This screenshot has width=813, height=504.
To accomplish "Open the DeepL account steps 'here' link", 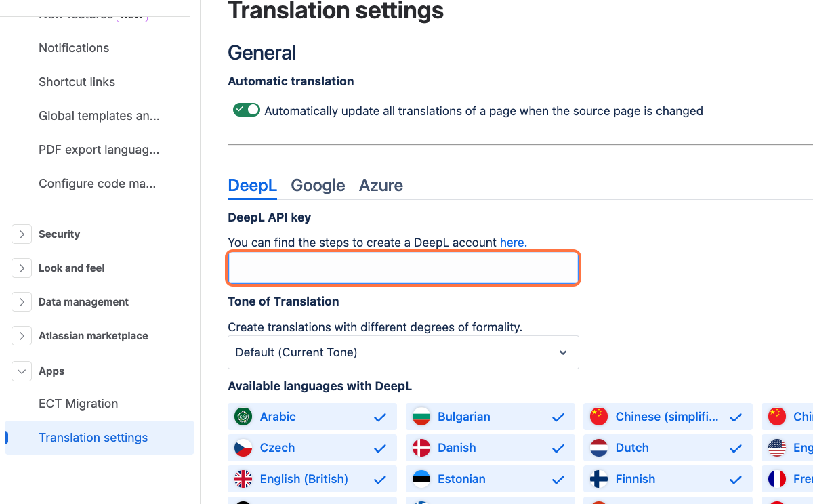I will click(x=513, y=243).
